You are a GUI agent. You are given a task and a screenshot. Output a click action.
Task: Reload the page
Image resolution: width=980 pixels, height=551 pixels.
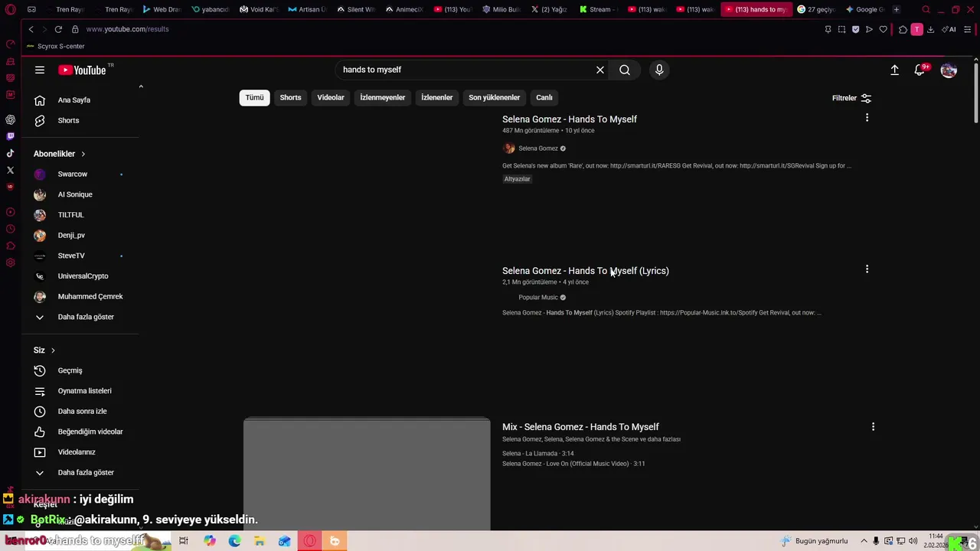pos(58,29)
